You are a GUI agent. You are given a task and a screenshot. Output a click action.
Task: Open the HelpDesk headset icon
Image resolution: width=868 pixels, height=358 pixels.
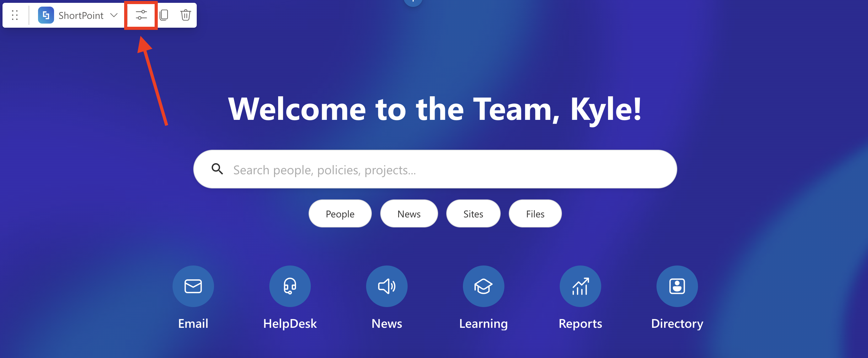(290, 286)
